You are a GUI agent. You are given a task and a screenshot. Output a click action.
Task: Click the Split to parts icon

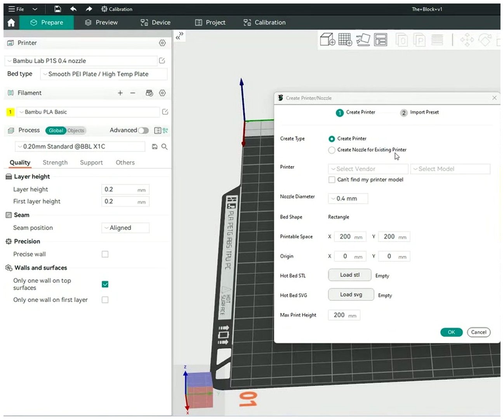419,40
